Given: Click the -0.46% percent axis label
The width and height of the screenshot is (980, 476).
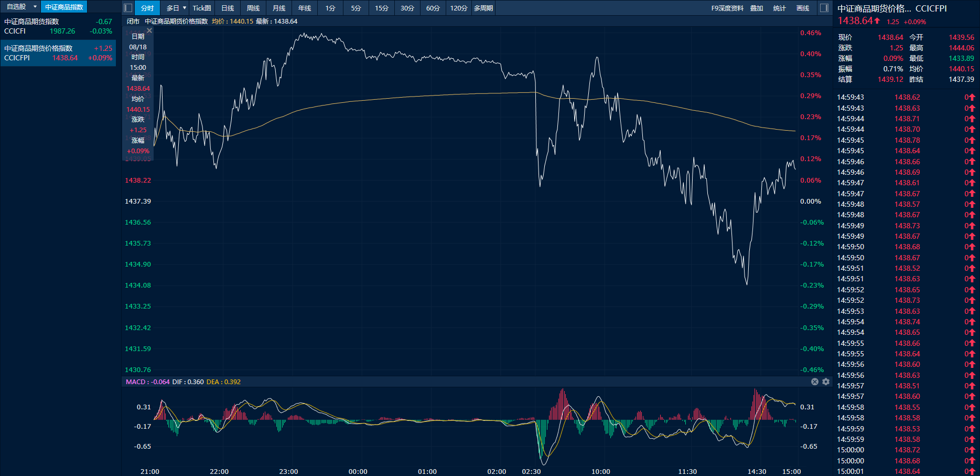Looking at the screenshot, I should pyautogui.click(x=812, y=369).
